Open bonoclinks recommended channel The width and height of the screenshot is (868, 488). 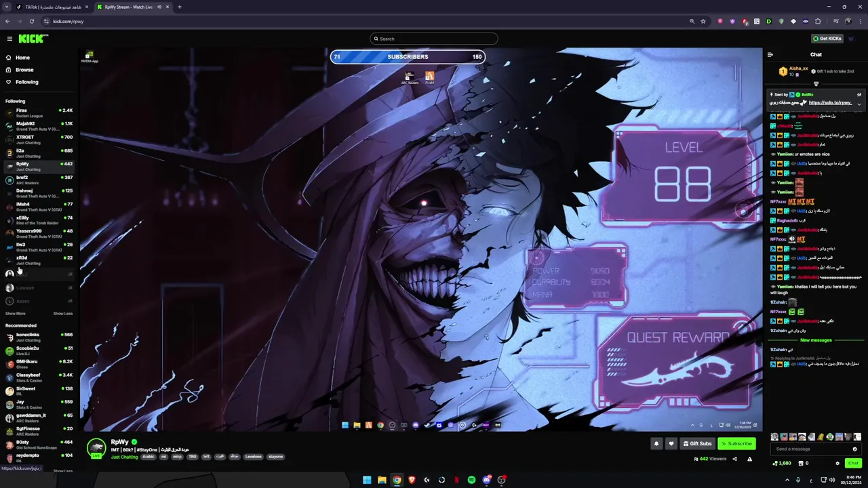[x=39, y=337]
